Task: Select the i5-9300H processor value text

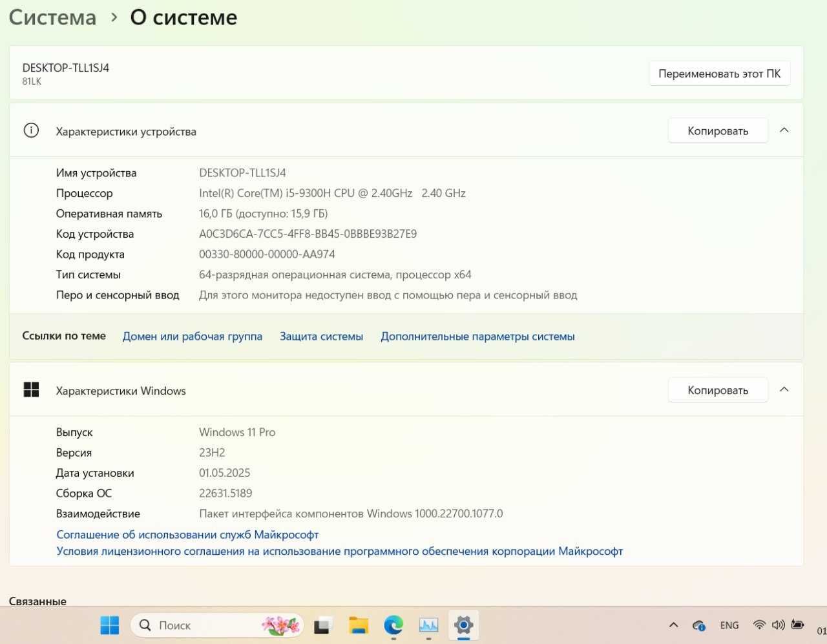Action: coord(332,193)
